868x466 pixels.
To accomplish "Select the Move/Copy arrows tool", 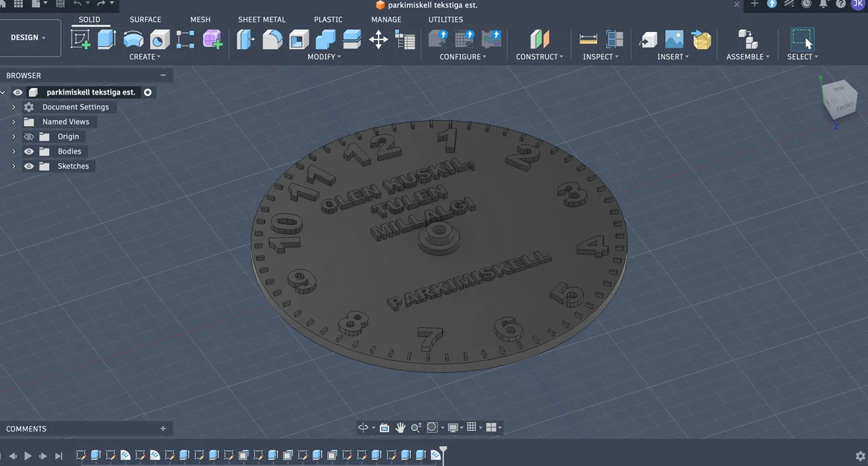I will coord(379,40).
